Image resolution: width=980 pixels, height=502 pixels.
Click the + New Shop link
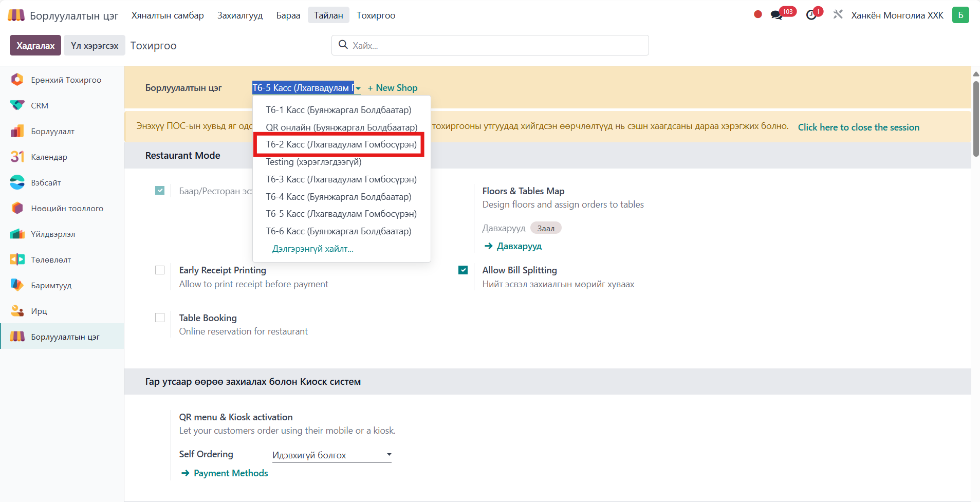click(x=393, y=88)
